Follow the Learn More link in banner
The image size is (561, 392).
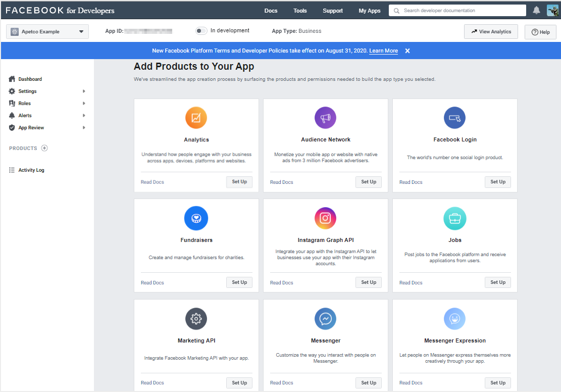pos(383,51)
